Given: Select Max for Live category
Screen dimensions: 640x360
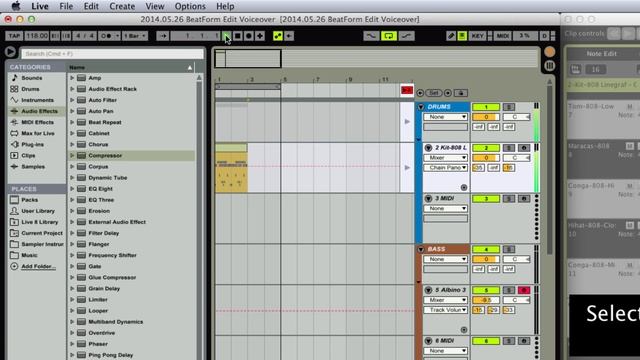Looking at the screenshot, I should 38,133.
